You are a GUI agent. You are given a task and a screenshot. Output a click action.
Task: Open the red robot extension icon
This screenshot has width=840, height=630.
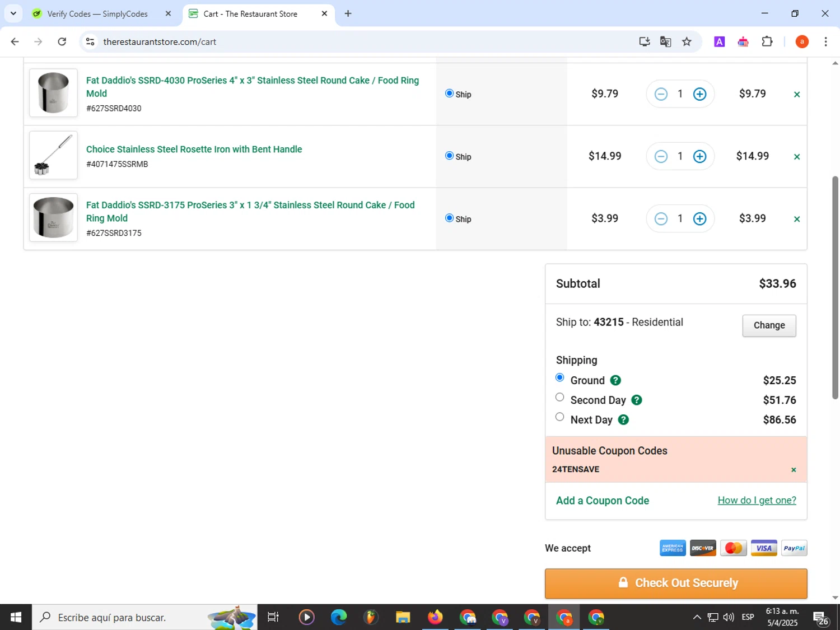(743, 41)
